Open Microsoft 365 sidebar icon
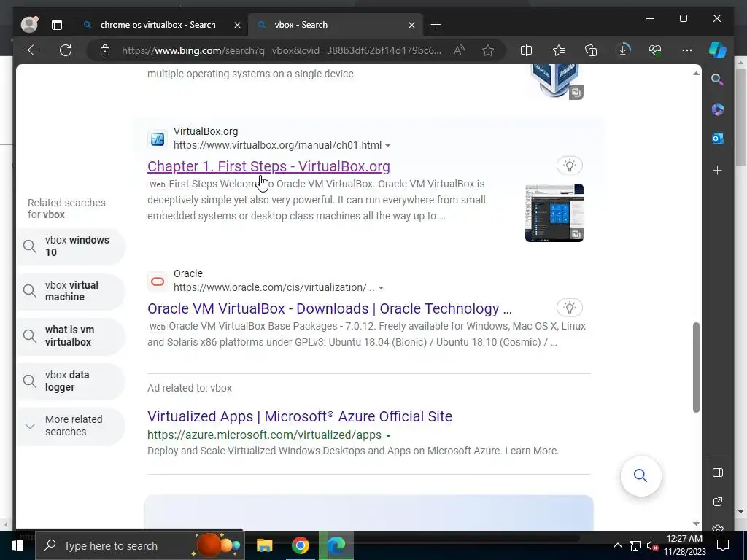This screenshot has height=560, width=747. 718,109
